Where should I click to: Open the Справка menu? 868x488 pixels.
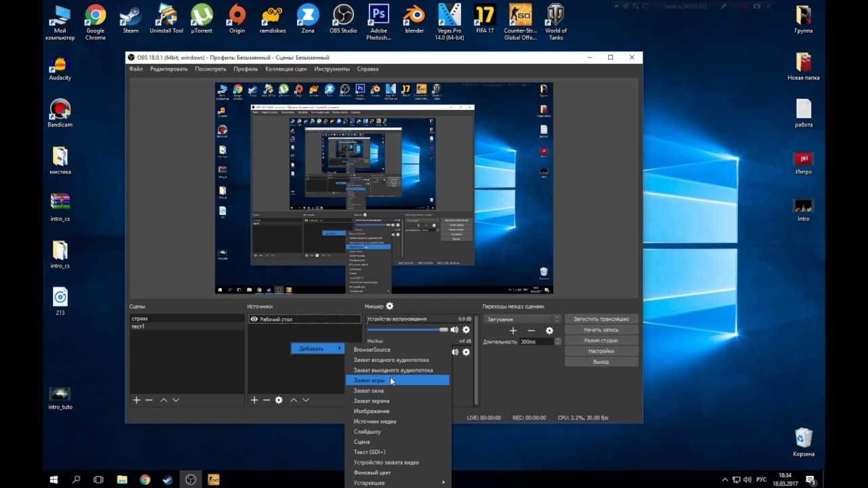(368, 69)
